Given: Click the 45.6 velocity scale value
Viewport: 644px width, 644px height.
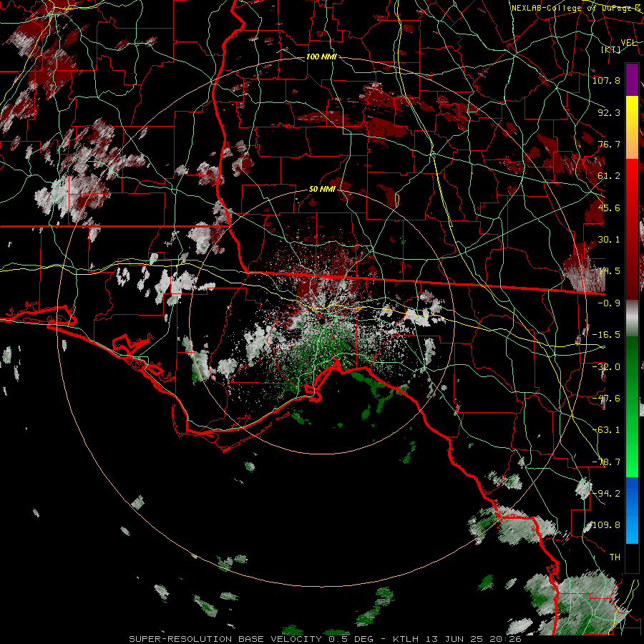Looking at the screenshot, I should 609,208.
